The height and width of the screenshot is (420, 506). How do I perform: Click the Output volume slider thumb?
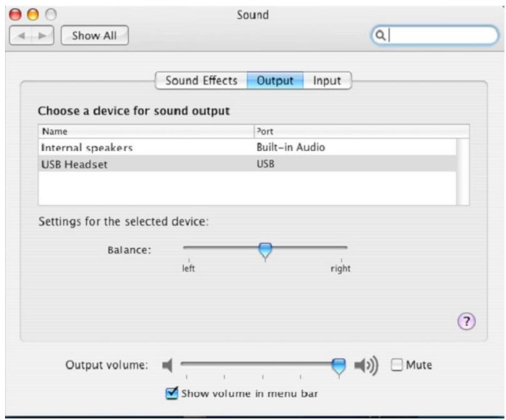(338, 366)
